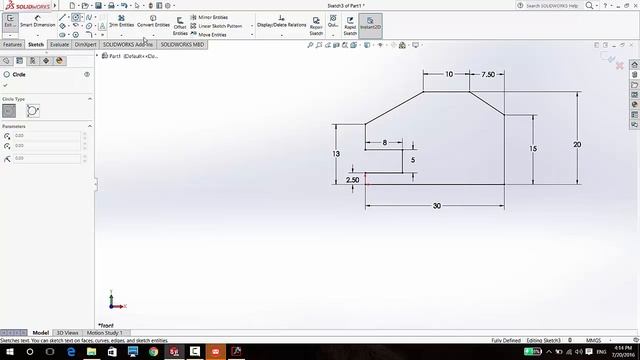The image size is (640, 360).
Task: Open the Linear Sketch Pattern dropdown arrow
Action: point(252,26)
